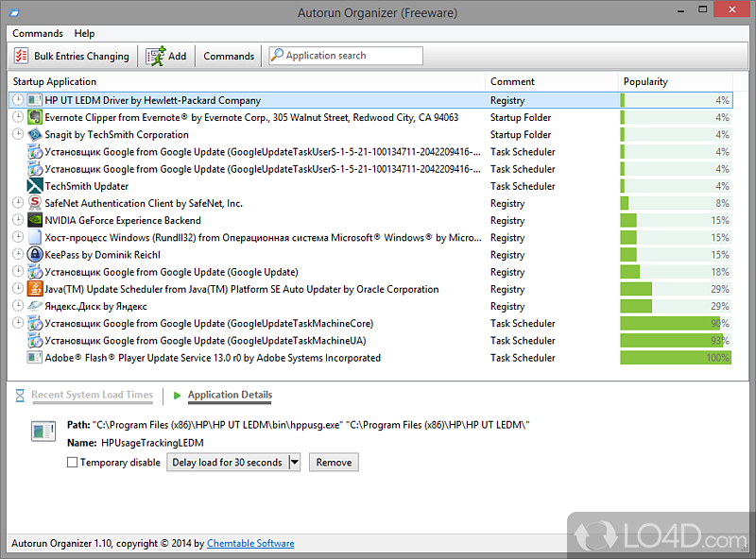Screen dimensions: 756x559
Task: Click the TechSmith Updater icon
Action: click(35, 186)
